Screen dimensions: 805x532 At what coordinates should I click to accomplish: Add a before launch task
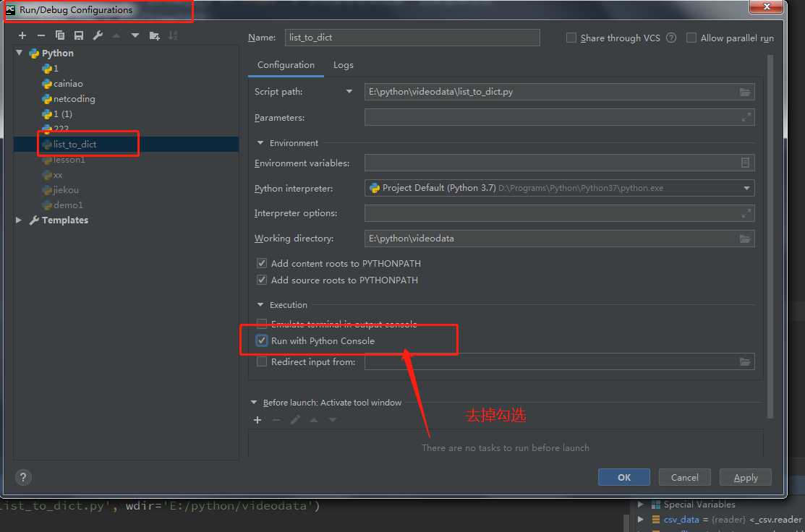click(x=257, y=420)
